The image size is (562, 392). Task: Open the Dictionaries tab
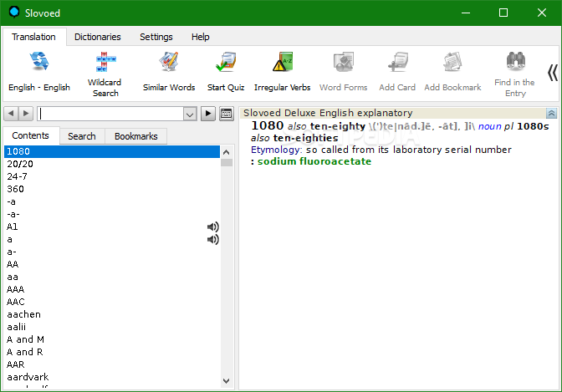[x=98, y=37]
